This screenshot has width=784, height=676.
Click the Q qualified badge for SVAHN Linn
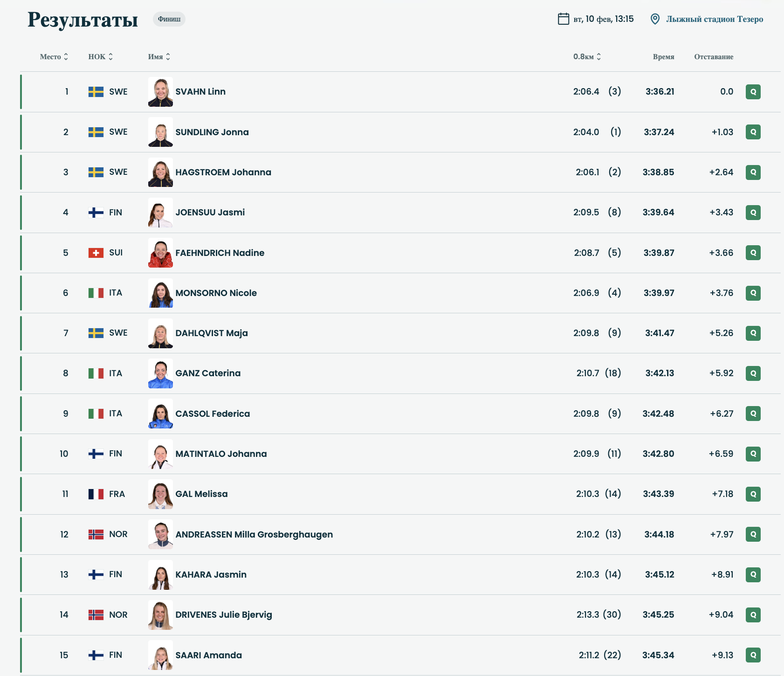pyautogui.click(x=753, y=92)
